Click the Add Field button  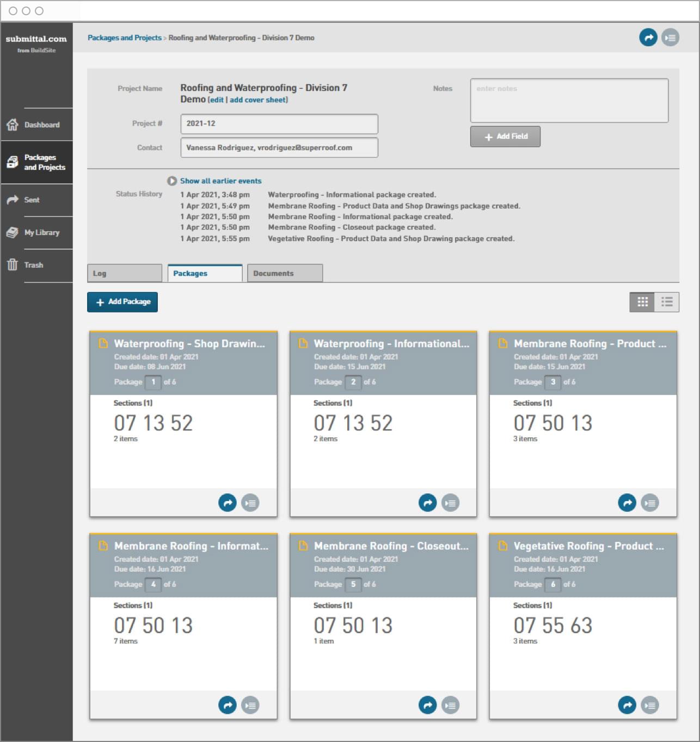(505, 137)
